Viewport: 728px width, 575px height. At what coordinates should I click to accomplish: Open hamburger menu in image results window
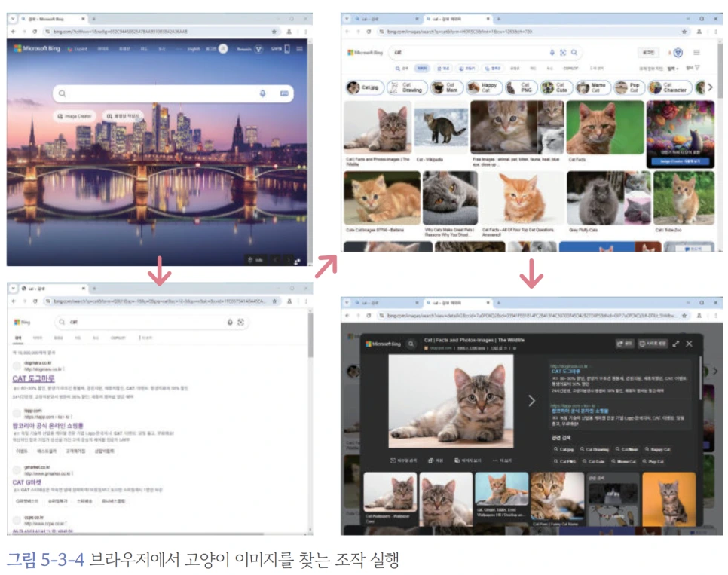(696, 53)
